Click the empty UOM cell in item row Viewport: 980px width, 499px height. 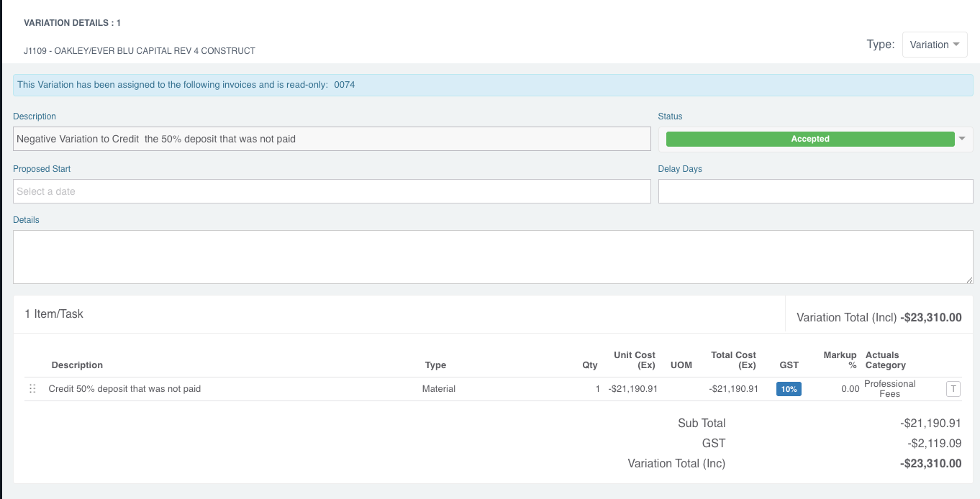681,389
